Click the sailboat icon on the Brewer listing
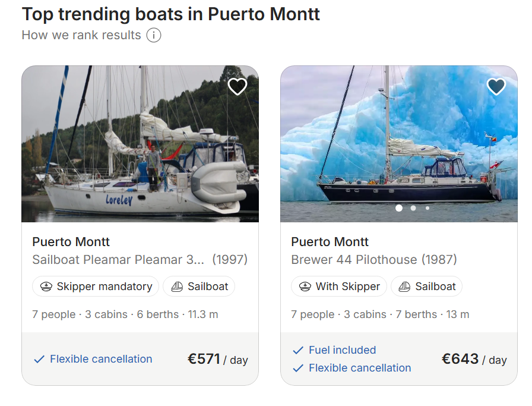Viewport: 532px width, 406px height. pyautogui.click(x=404, y=287)
